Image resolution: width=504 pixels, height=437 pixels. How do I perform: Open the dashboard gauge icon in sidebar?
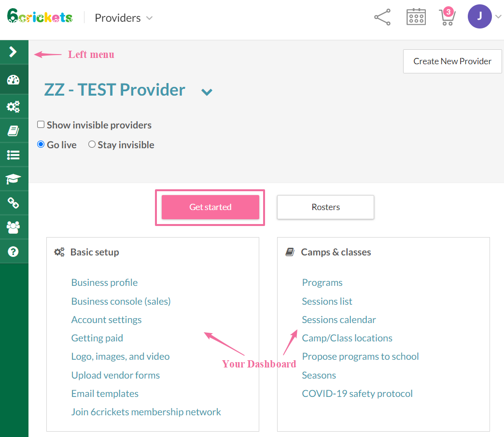click(x=14, y=80)
